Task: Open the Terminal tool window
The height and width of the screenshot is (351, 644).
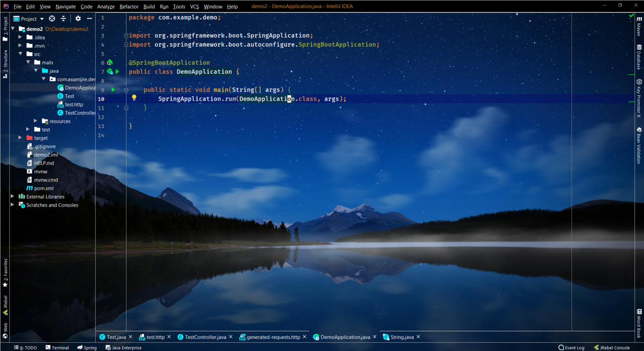Action: click(57, 347)
